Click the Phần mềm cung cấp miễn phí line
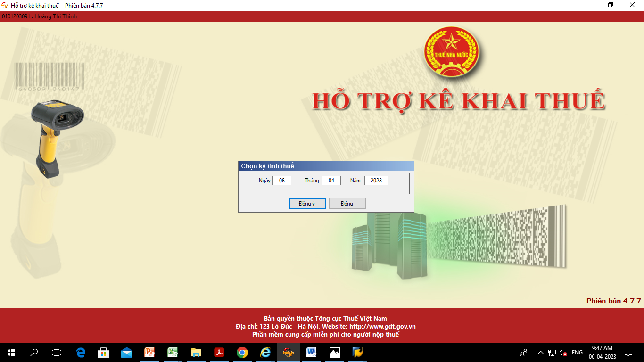Screen dimensions: 644x362 click(325, 334)
